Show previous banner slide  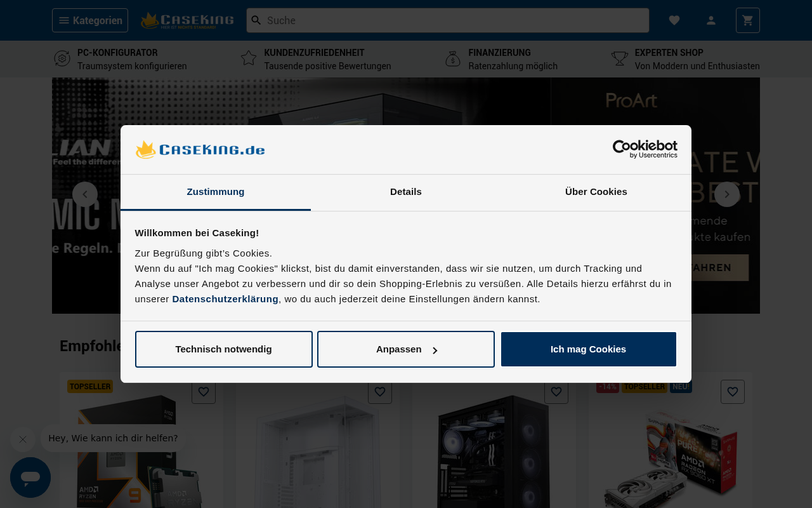pyautogui.click(x=85, y=194)
